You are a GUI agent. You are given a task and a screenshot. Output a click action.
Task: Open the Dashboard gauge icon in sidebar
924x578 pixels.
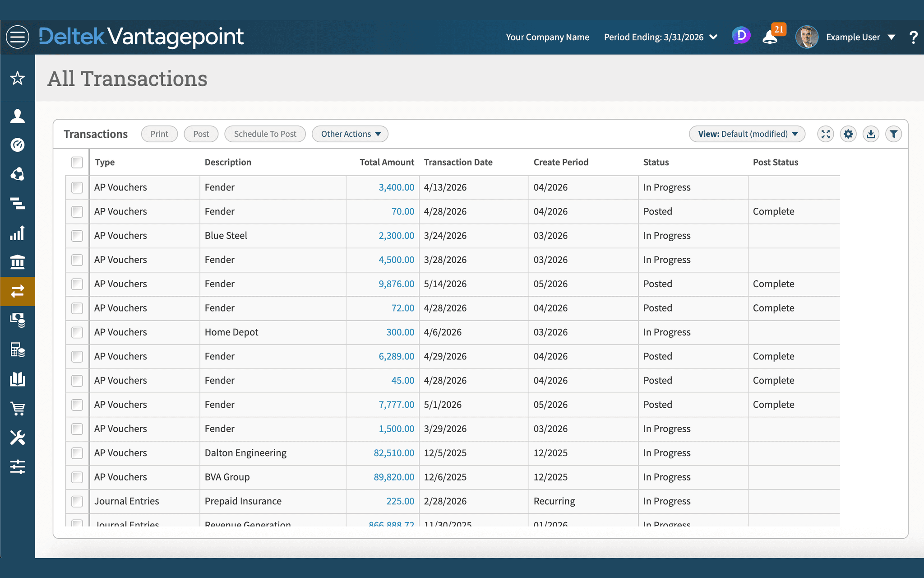[x=18, y=145]
